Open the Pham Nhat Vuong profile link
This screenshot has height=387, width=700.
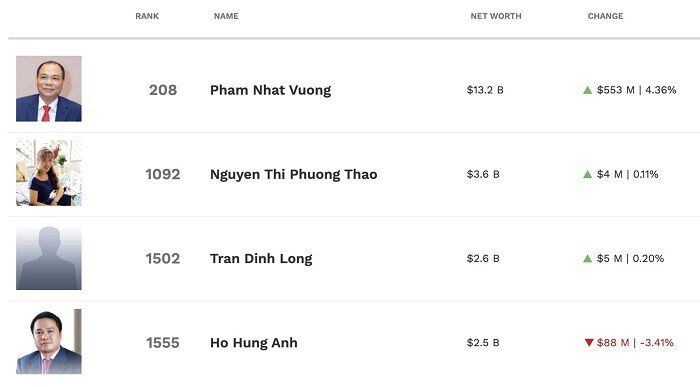pyautogui.click(x=271, y=90)
